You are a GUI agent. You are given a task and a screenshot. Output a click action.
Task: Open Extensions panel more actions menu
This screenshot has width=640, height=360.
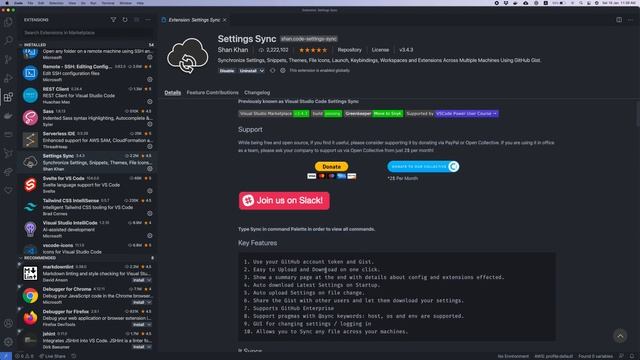148,20
